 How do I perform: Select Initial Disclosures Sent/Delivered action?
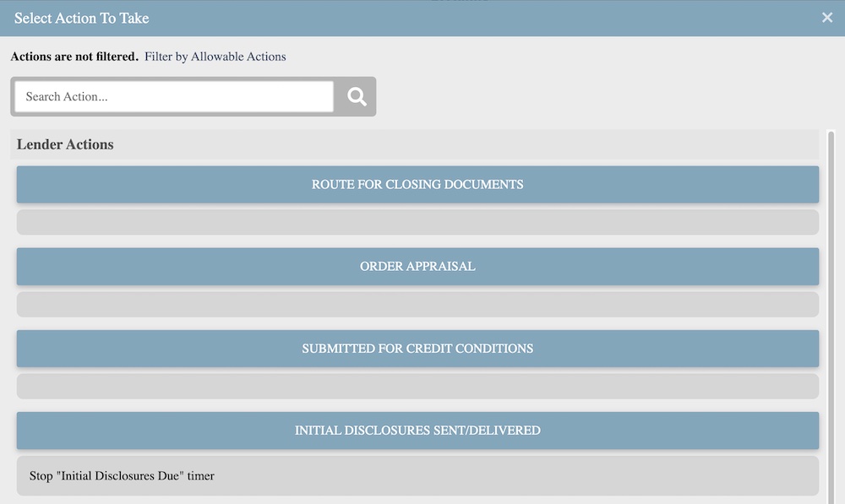point(417,430)
